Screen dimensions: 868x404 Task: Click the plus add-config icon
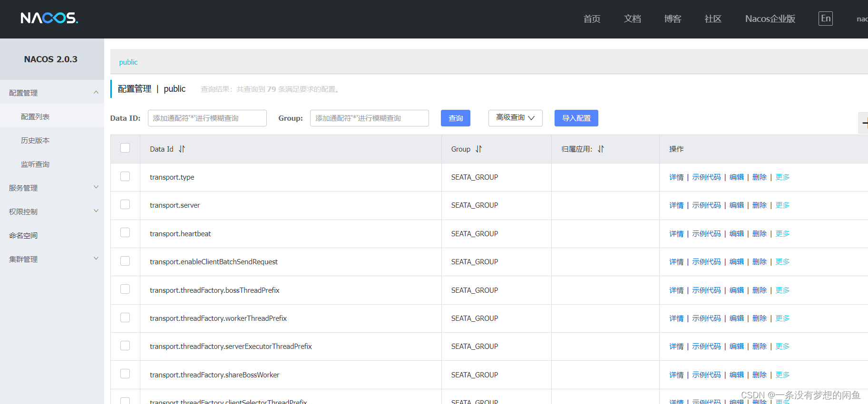coord(864,123)
